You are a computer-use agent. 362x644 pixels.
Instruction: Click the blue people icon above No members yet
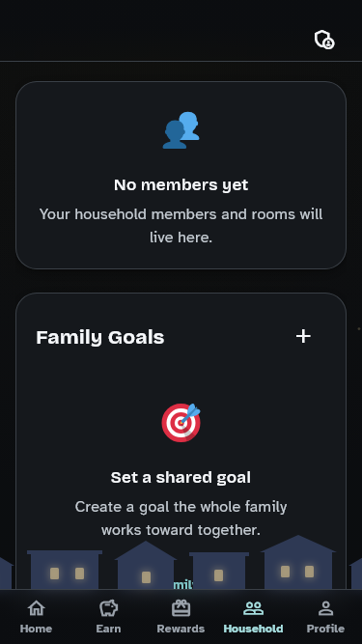click(181, 130)
